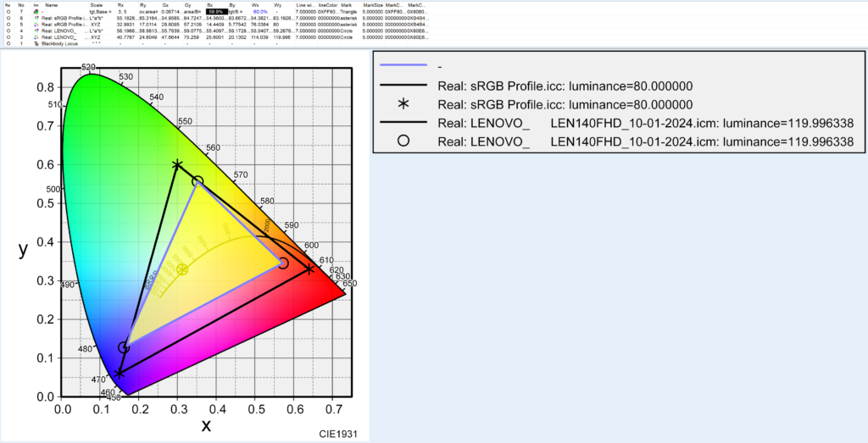
Task: Click the Triangle mark cell
Action: tap(348, 12)
